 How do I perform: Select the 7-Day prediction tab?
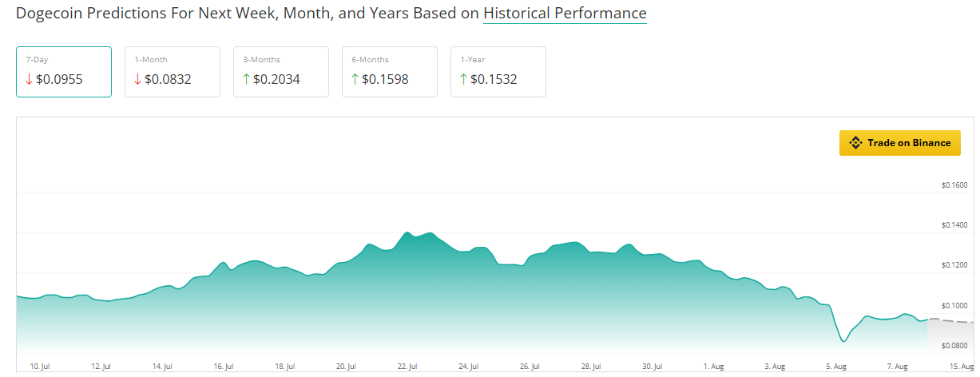click(x=64, y=72)
